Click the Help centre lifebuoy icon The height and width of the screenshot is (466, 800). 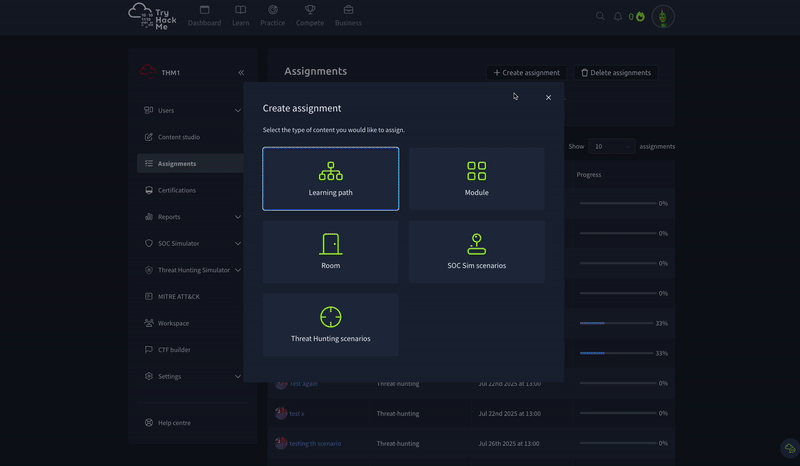[148, 423]
